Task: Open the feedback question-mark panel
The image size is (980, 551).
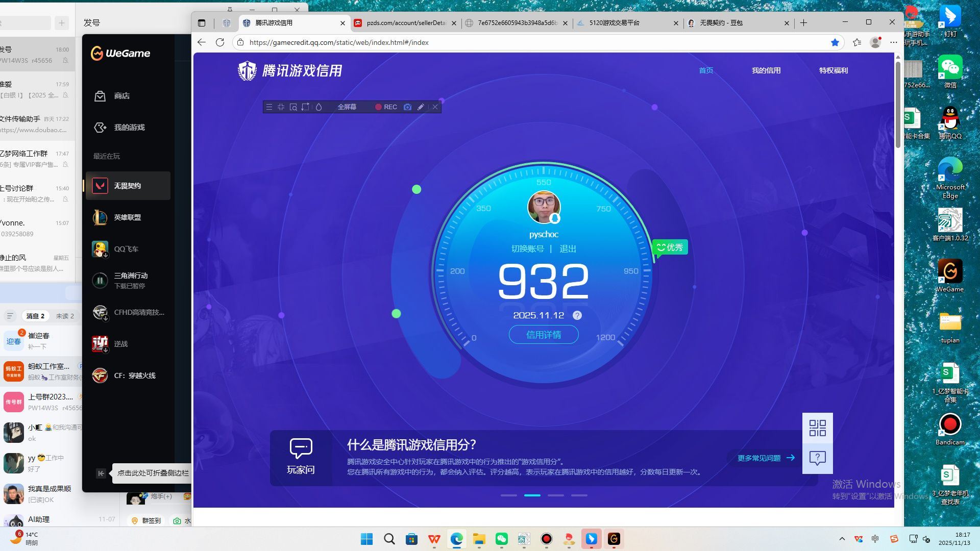Action: tap(817, 458)
